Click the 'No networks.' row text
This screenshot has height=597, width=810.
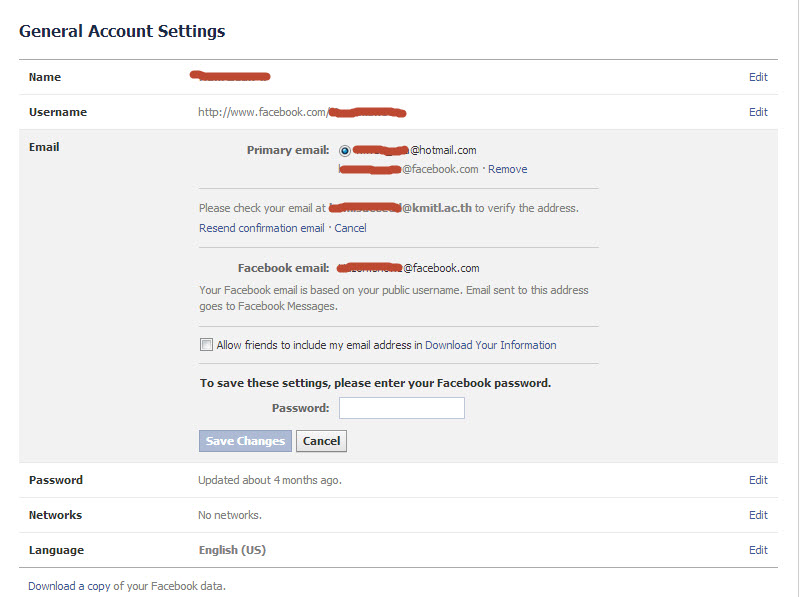(230, 515)
